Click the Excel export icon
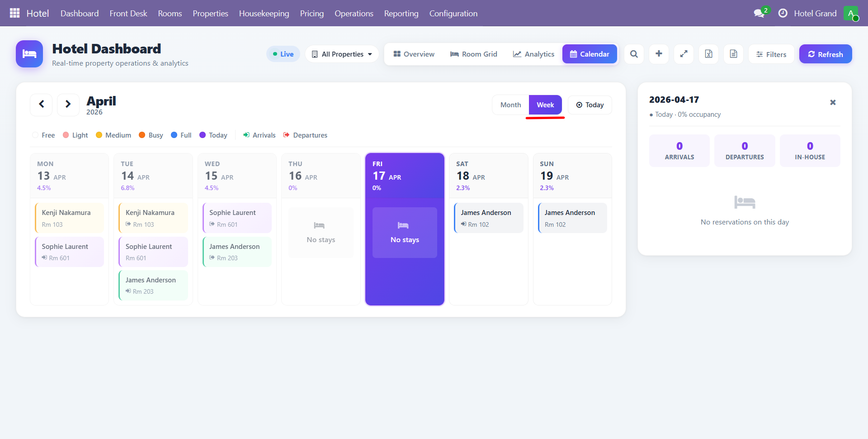868x439 pixels. [x=708, y=54]
